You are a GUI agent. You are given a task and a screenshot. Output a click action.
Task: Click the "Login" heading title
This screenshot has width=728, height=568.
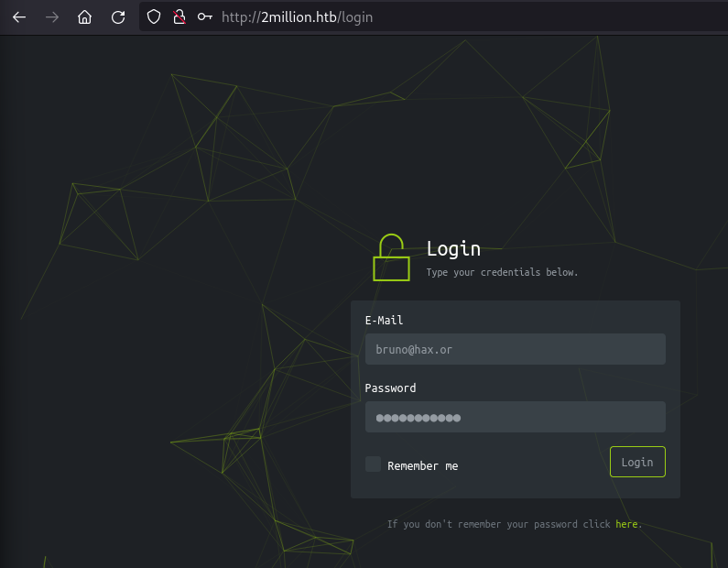[453, 248]
